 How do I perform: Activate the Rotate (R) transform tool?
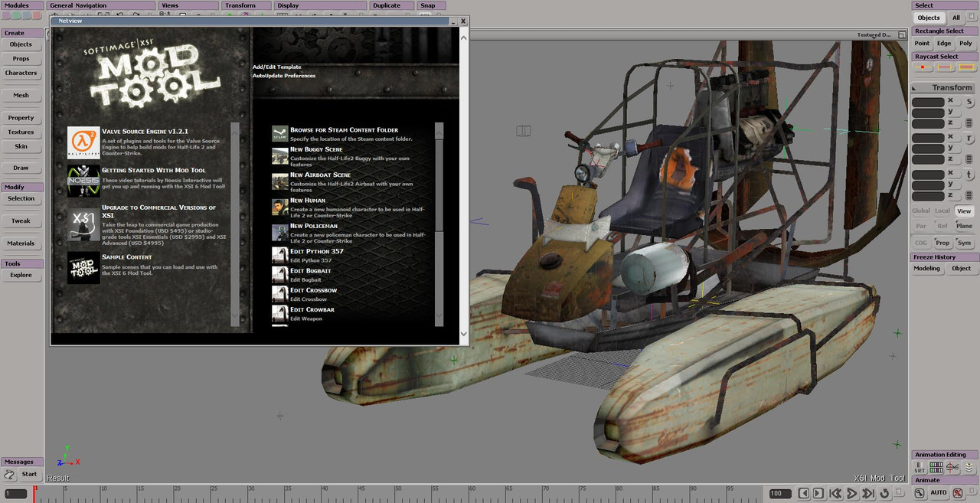click(969, 138)
